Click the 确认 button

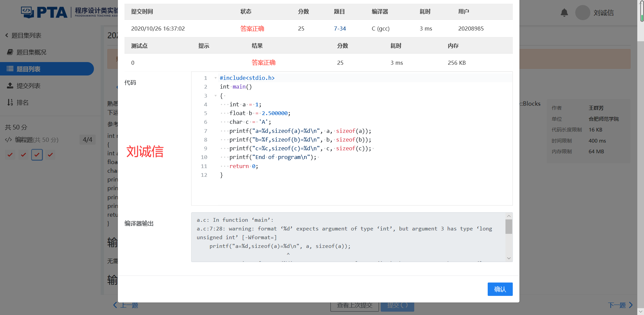[500, 289]
